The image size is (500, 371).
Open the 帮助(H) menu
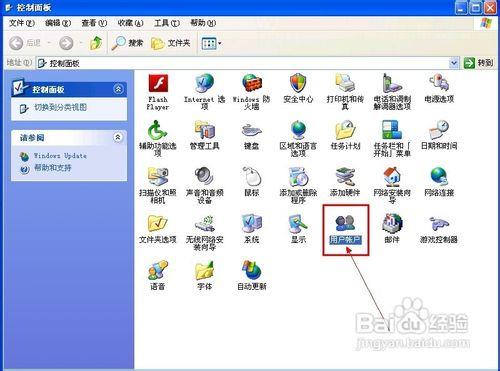pyautogui.click(x=203, y=23)
